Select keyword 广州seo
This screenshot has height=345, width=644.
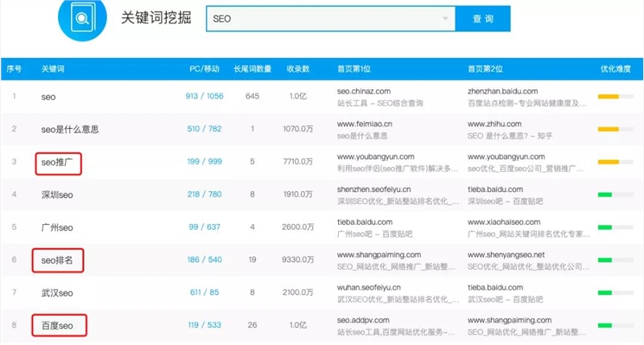pos(57,227)
